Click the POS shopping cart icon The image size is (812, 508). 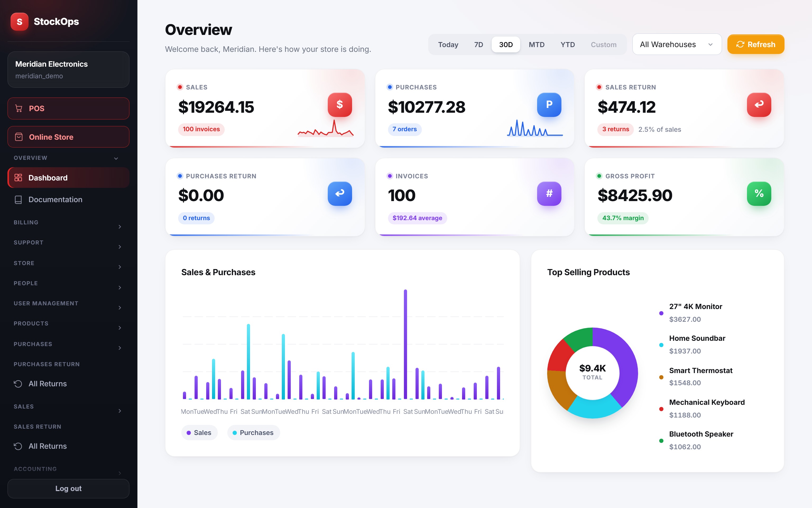[x=19, y=108]
